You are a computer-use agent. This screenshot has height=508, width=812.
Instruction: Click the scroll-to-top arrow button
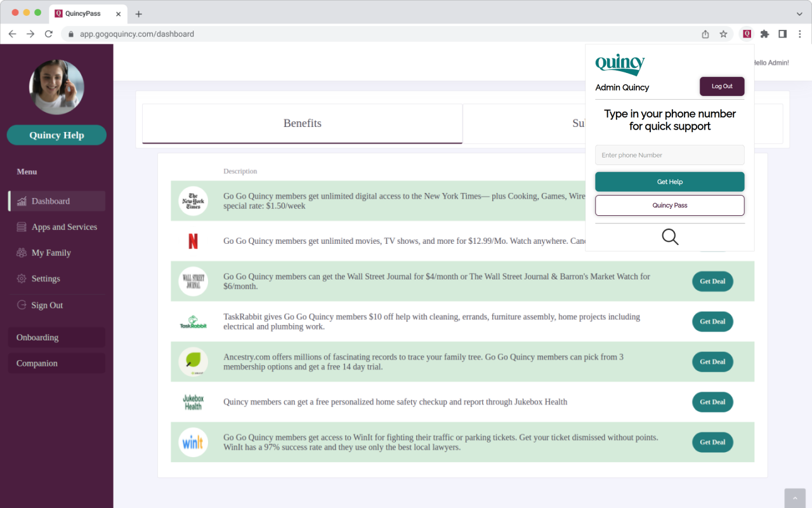tap(795, 498)
